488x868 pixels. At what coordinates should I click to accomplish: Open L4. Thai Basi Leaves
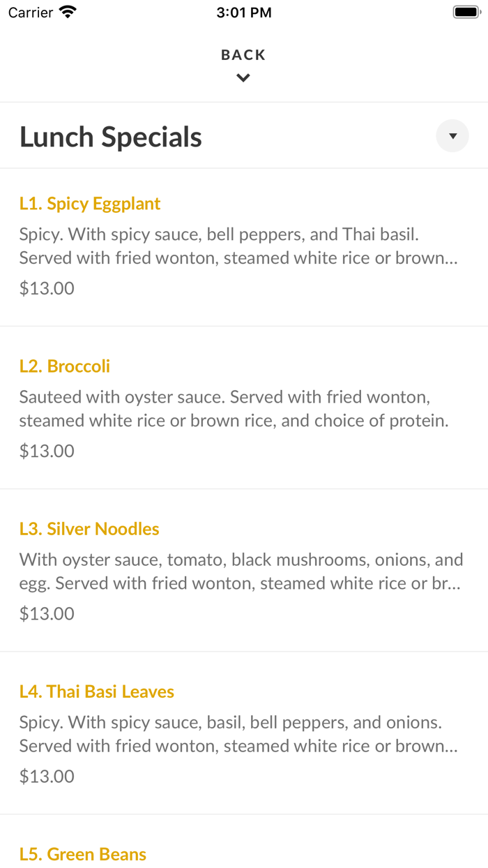[x=96, y=691]
